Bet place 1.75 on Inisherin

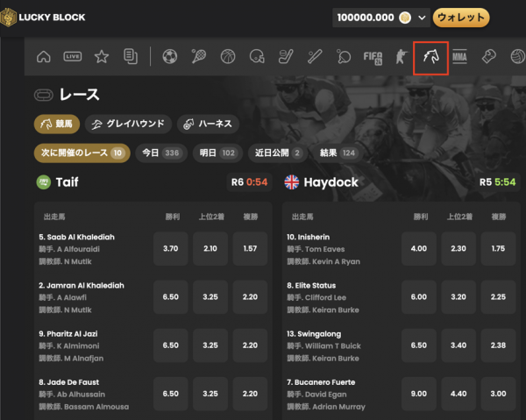(498, 248)
